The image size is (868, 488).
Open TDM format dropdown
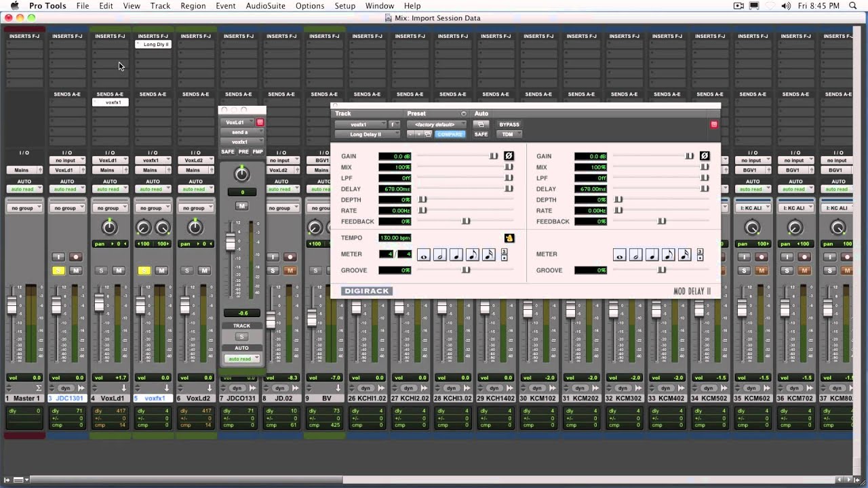point(509,134)
